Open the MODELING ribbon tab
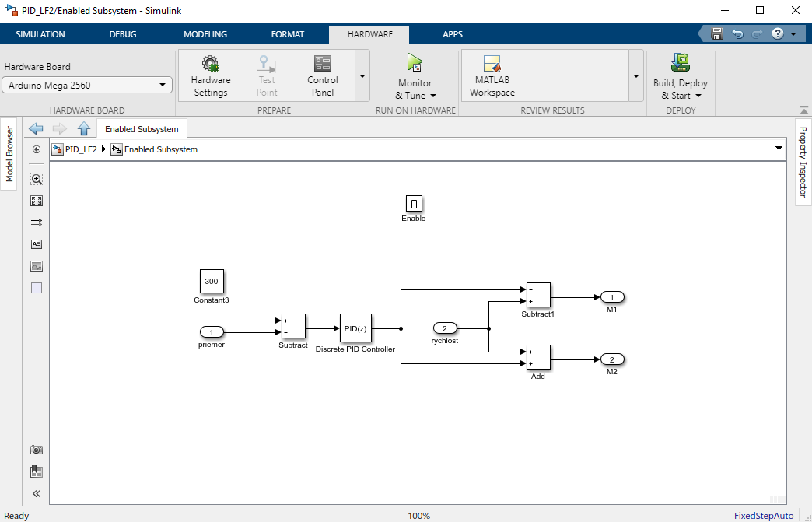Screen dimensions: 812x522 205,34
